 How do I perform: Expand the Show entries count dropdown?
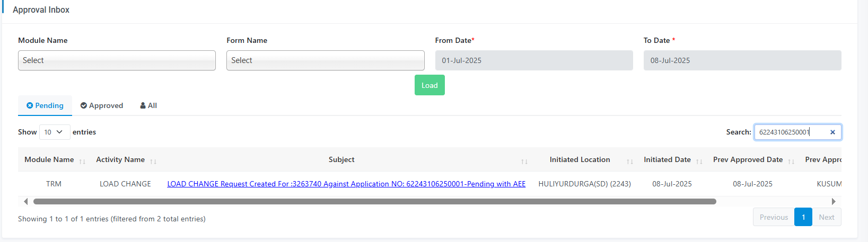(x=55, y=132)
